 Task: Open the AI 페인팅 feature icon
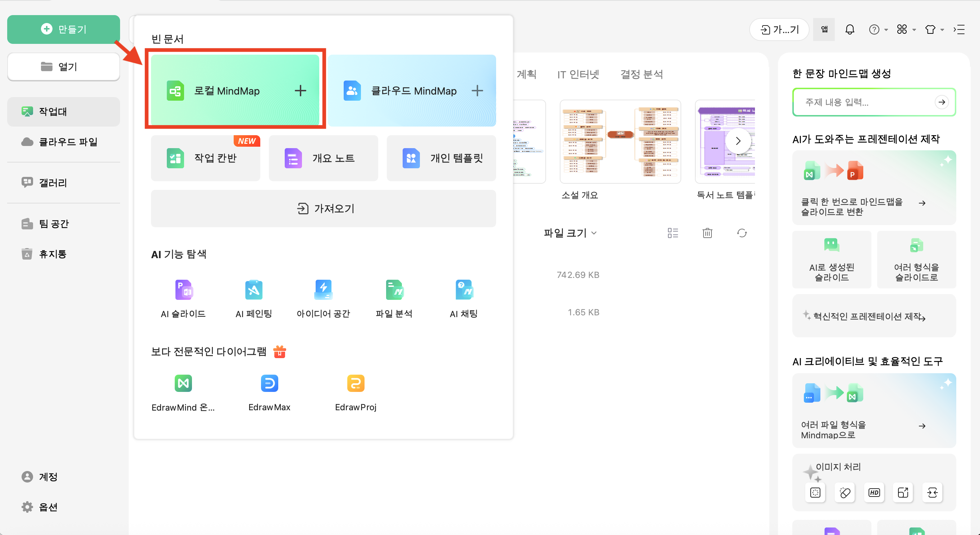(253, 290)
